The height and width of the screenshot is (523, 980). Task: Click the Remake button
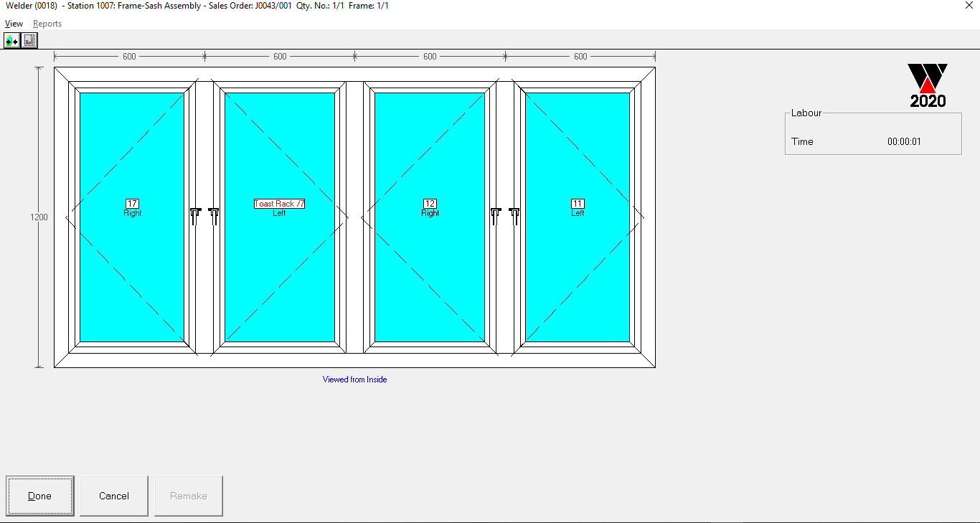pos(189,496)
